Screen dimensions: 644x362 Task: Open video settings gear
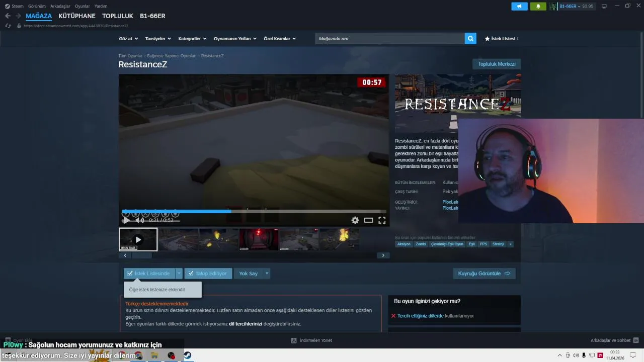[355, 220]
